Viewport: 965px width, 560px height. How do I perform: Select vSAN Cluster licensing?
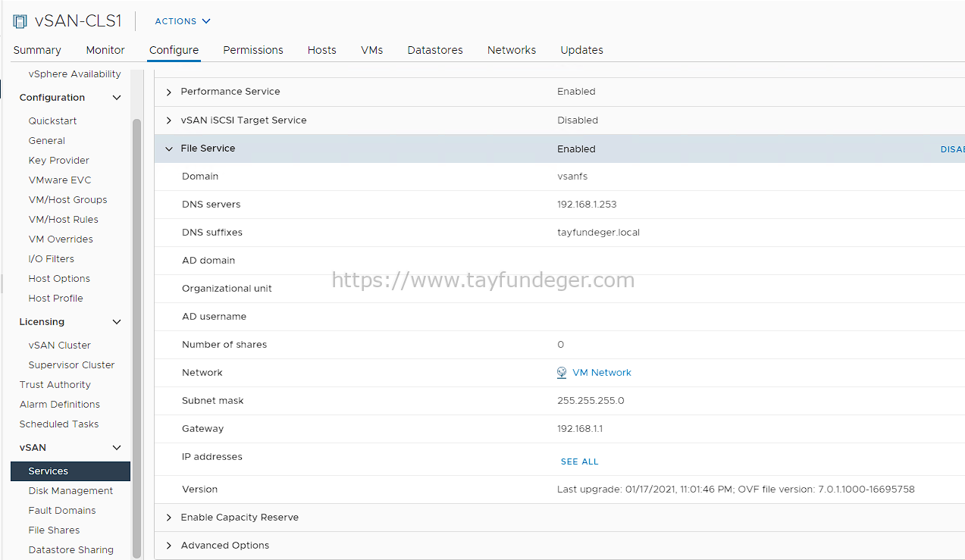(x=59, y=346)
